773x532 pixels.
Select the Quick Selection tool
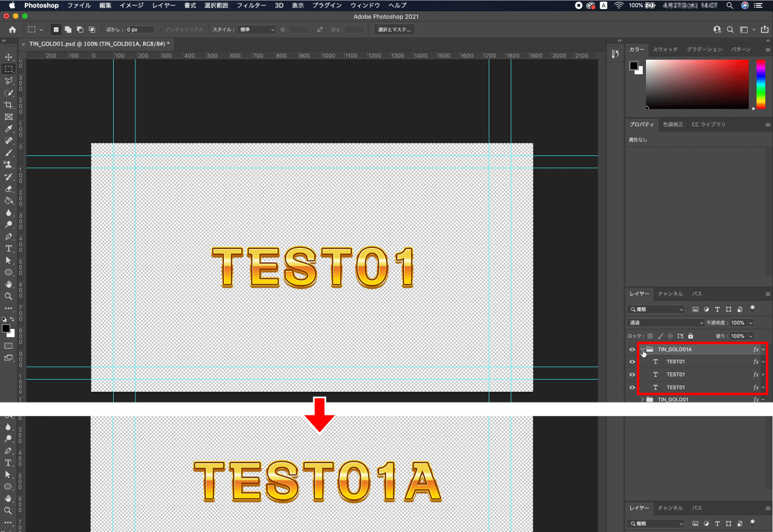tap(8, 93)
